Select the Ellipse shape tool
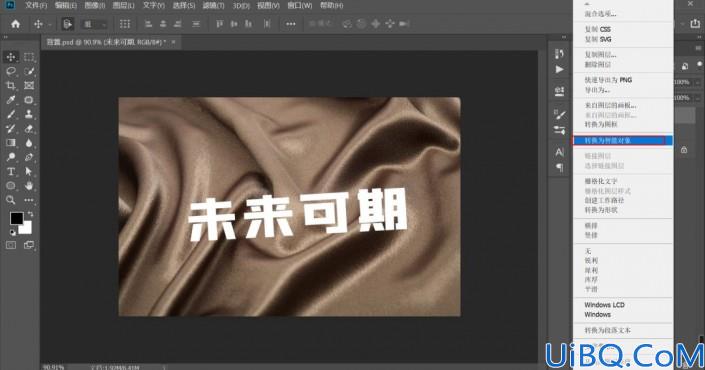 11,186
